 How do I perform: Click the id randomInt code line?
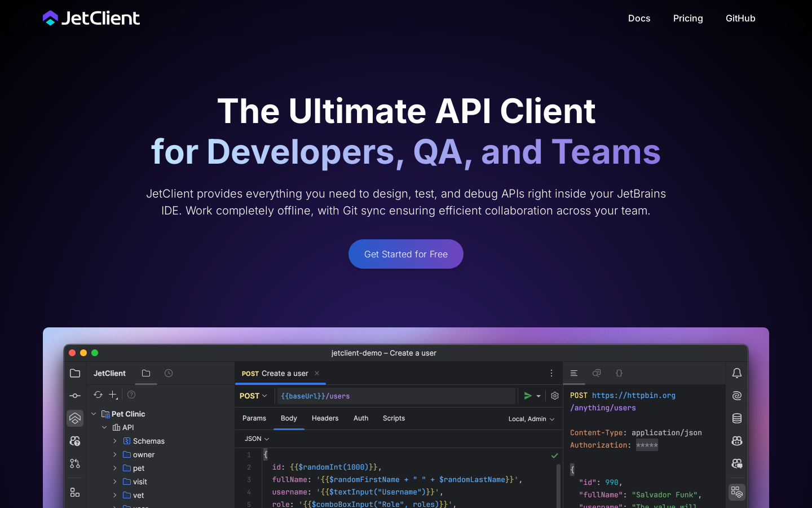click(326, 467)
